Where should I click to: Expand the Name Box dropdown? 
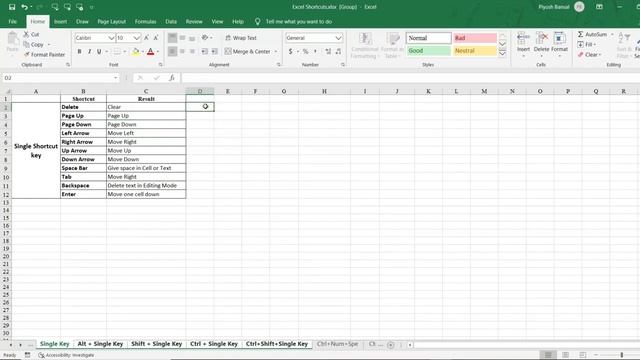click(116, 78)
